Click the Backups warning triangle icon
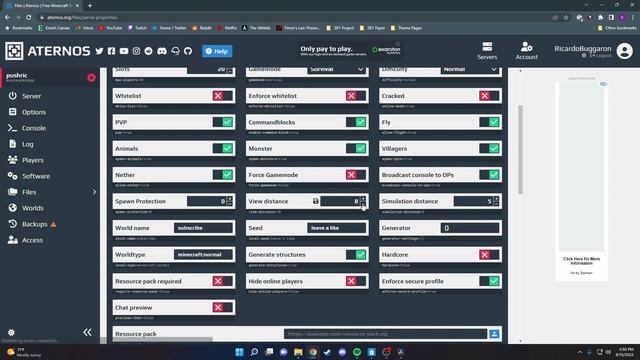The width and height of the screenshot is (640, 360). pos(53,224)
